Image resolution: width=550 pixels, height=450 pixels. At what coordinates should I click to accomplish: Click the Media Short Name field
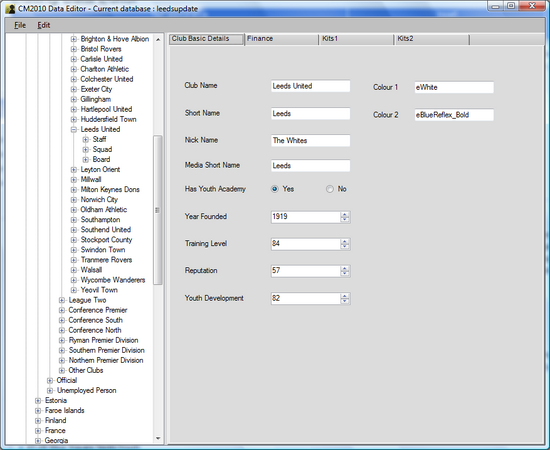(310, 166)
